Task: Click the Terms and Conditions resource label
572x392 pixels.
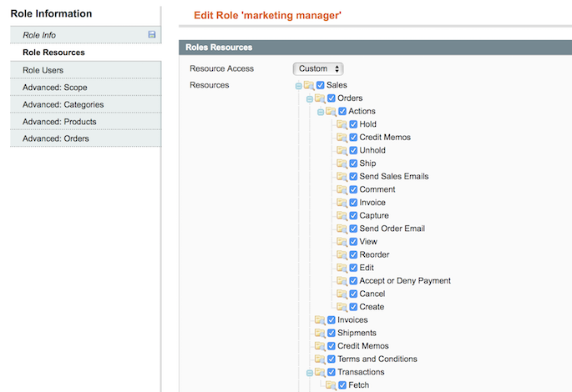Action: pos(377,359)
